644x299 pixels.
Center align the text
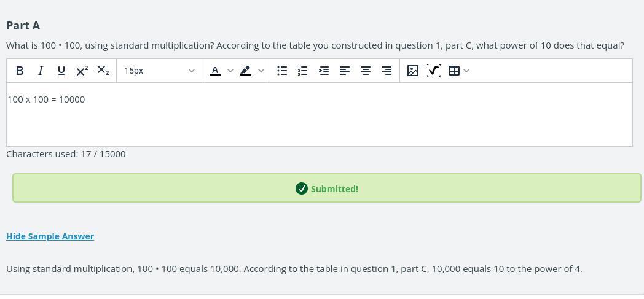(x=366, y=71)
